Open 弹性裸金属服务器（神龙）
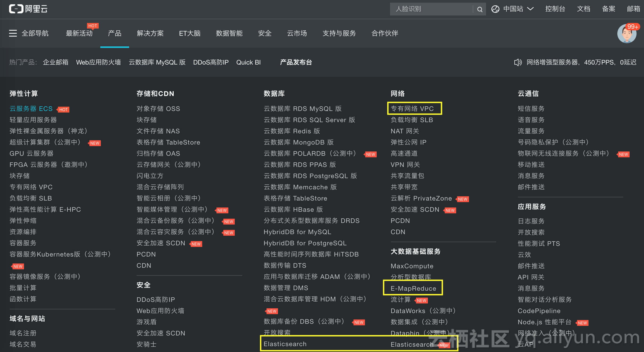Image resolution: width=644 pixels, height=352 pixels. point(49,131)
